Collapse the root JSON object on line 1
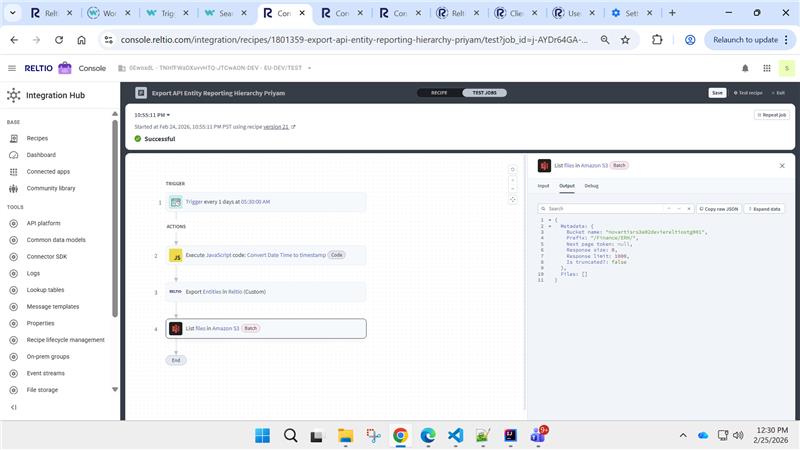This screenshot has height=450, width=800. (550, 220)
